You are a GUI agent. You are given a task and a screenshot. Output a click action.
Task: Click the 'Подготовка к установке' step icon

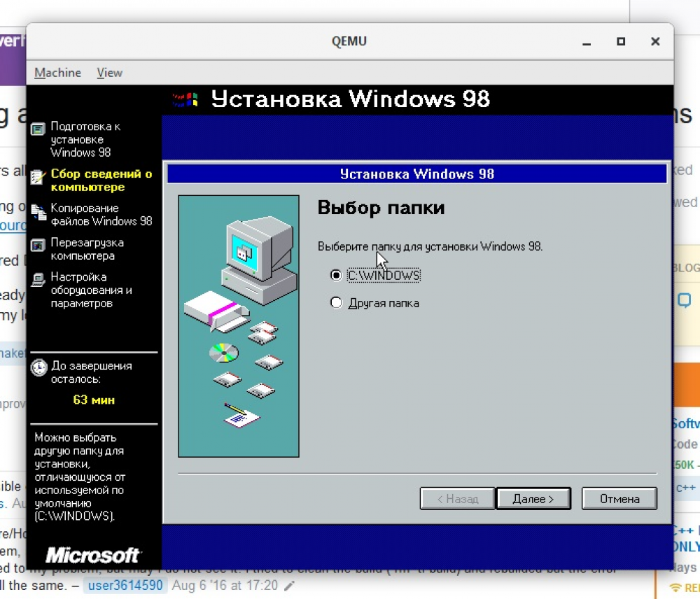[x=38, y=129]
